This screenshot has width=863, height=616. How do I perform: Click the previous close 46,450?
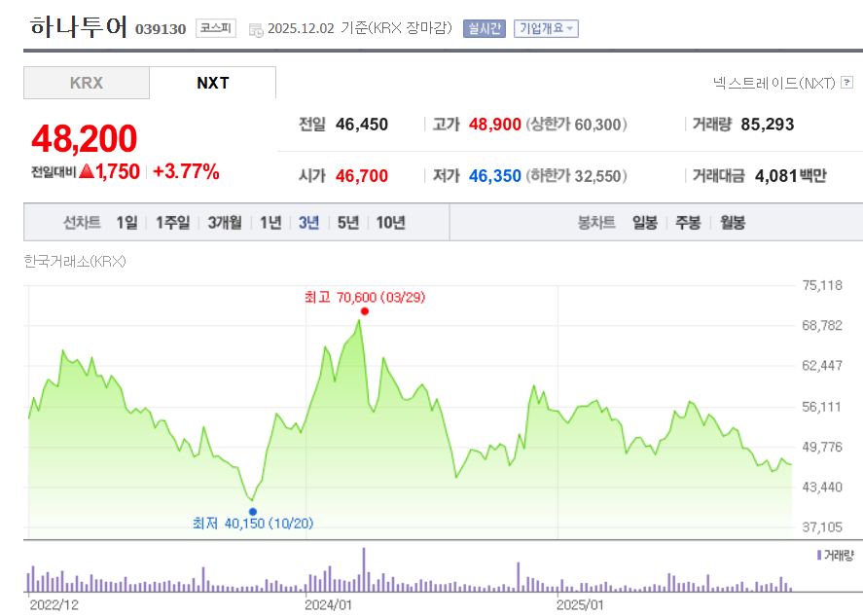(x=362, y=125)
